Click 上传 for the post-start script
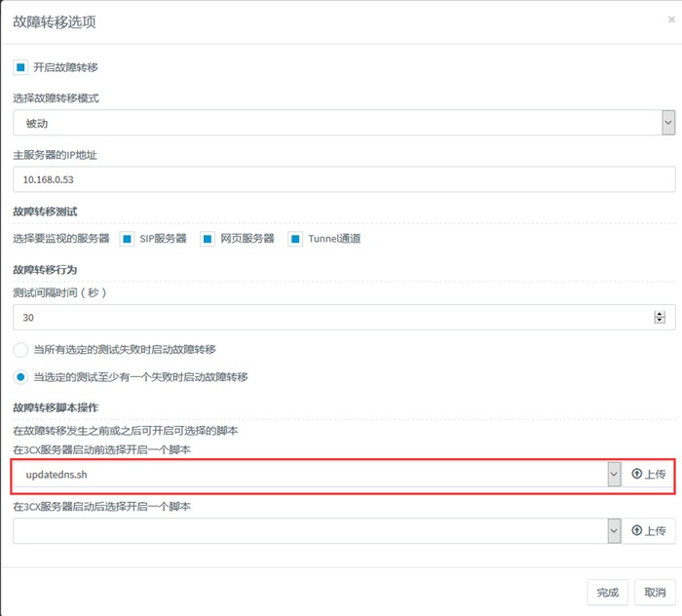 pyautogui.click(x=649, y=531)
